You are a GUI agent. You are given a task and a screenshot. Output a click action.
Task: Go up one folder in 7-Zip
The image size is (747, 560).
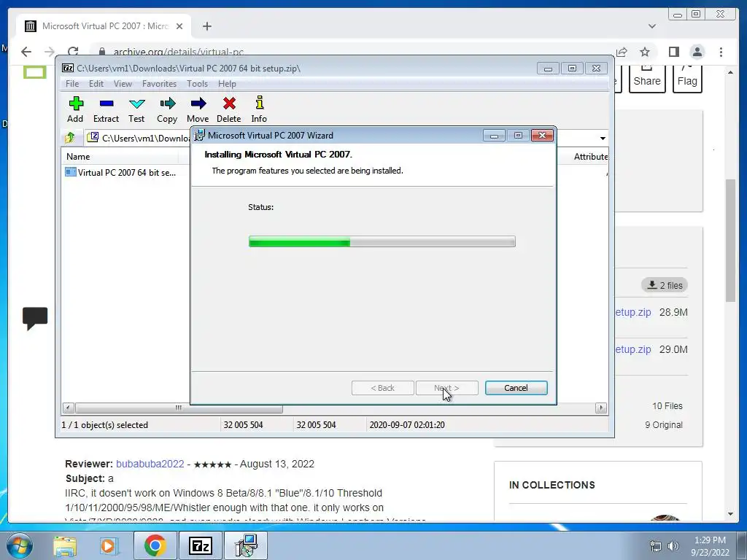(x=70, y=138)
